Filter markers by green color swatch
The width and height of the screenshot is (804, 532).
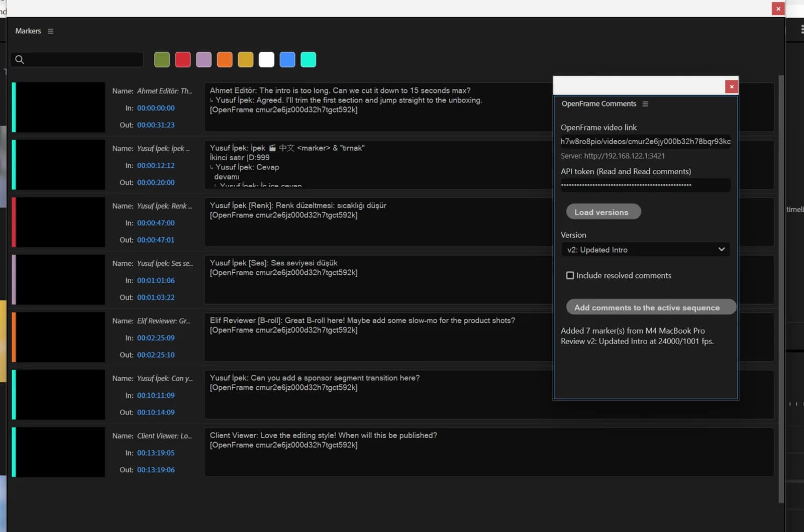[162, 60]
